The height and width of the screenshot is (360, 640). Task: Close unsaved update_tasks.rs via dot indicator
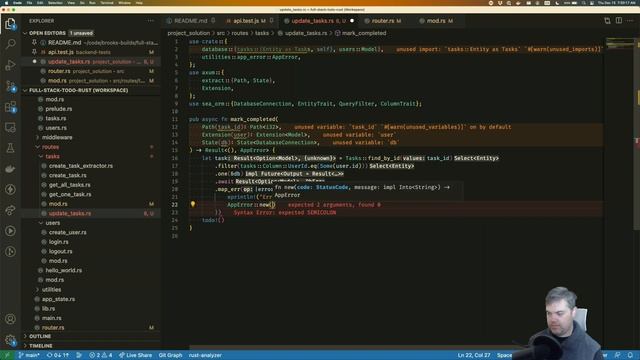pyautogui.click(x=352, y=21)
